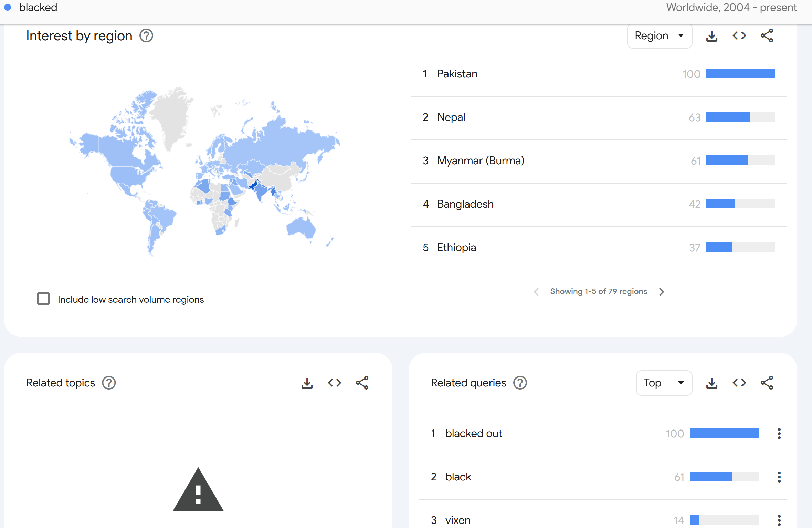This screenshot has width=812, height=528.
Task: Click embed icon in Interest by region
Action: [739, 36]
